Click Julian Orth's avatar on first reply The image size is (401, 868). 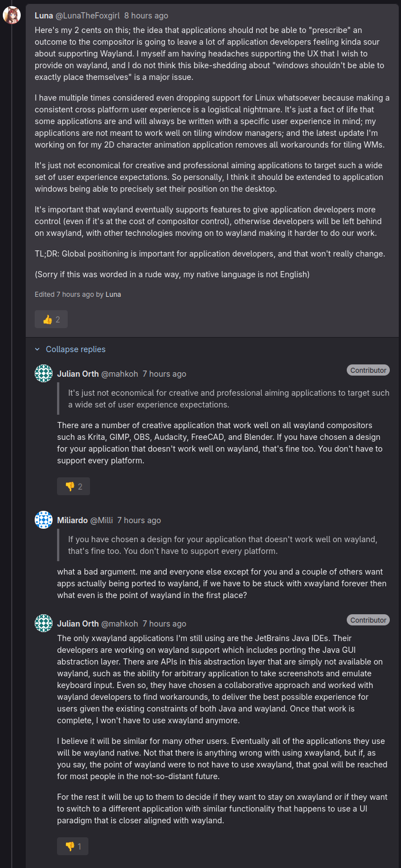[44, 373]
